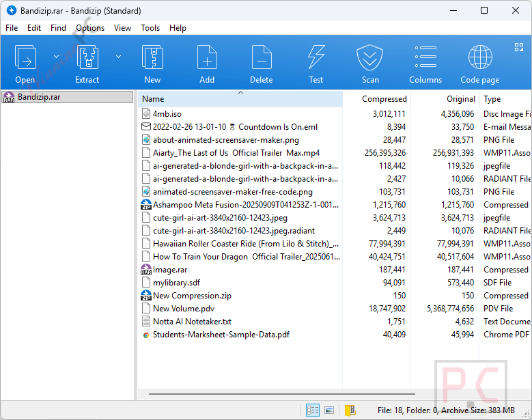Open the Options menu

90,28
